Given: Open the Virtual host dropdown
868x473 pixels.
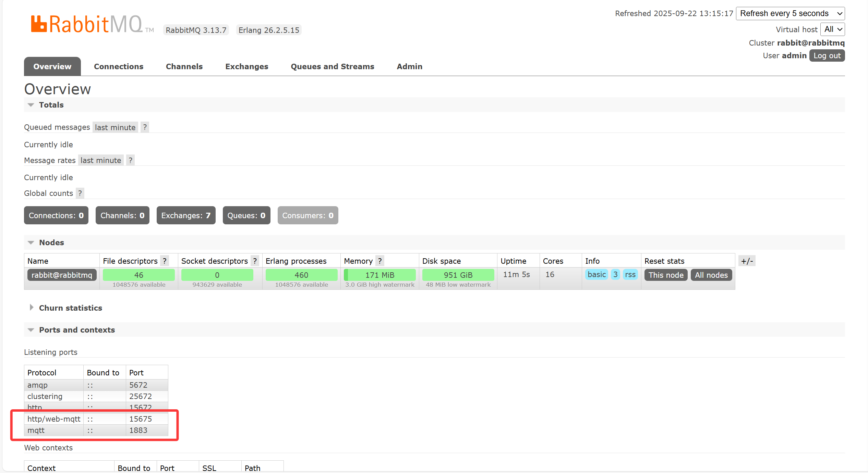Looking at the screenshot, I should pyautogui.click(x=832, y=29).
